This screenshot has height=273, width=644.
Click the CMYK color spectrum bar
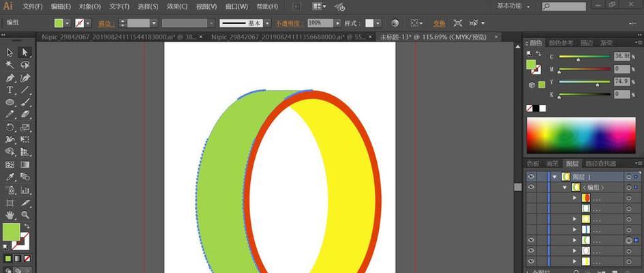click(x=581, y=136)
